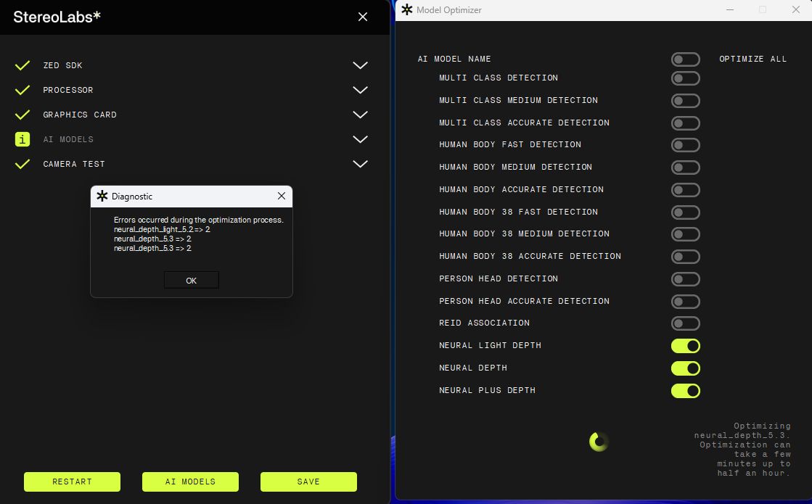Enable the Optimize All toggle
Viewport: 812px width, 504px height.
(x=685, y=59)
